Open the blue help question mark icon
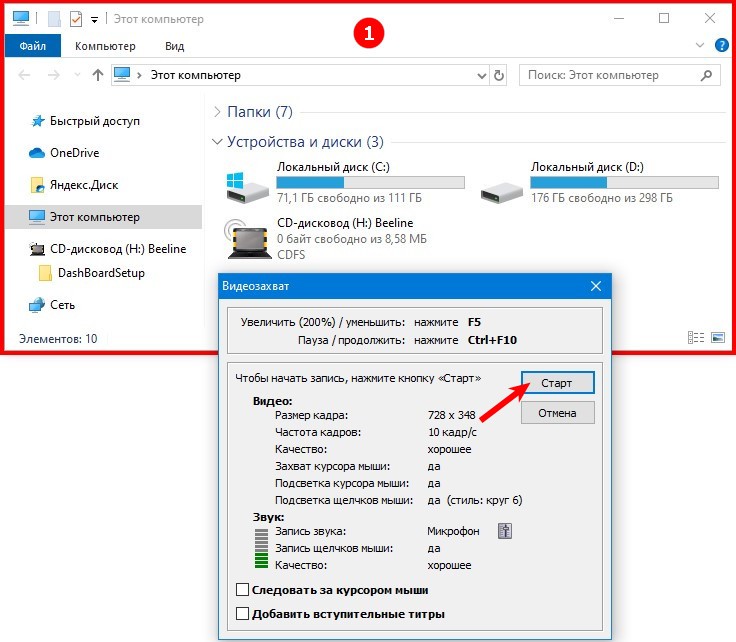This screenshot has width=736, height=642. click(721, 46)
